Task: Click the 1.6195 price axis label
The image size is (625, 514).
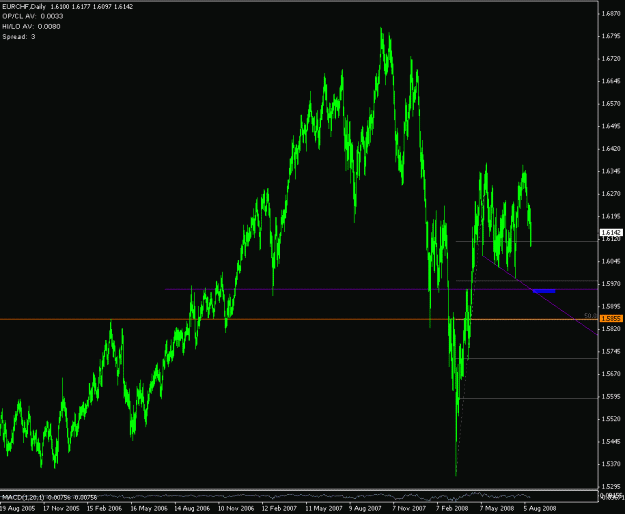Action: pos(611,216)
